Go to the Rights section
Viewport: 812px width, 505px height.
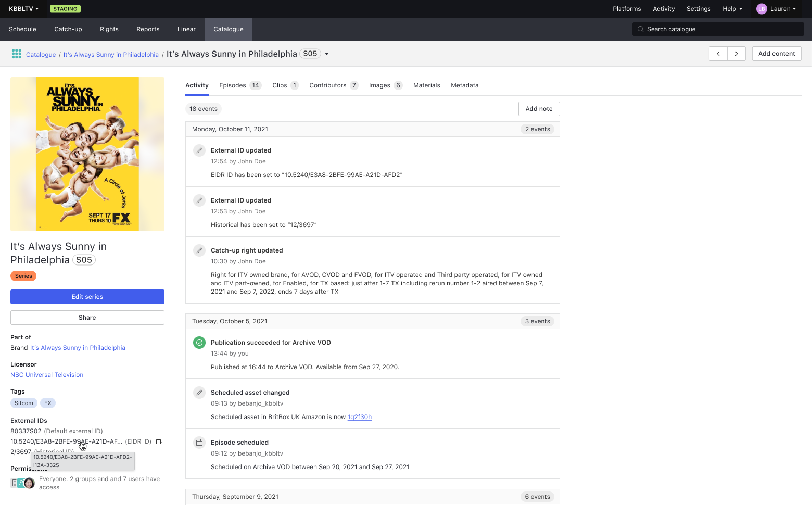click(109, 29)
